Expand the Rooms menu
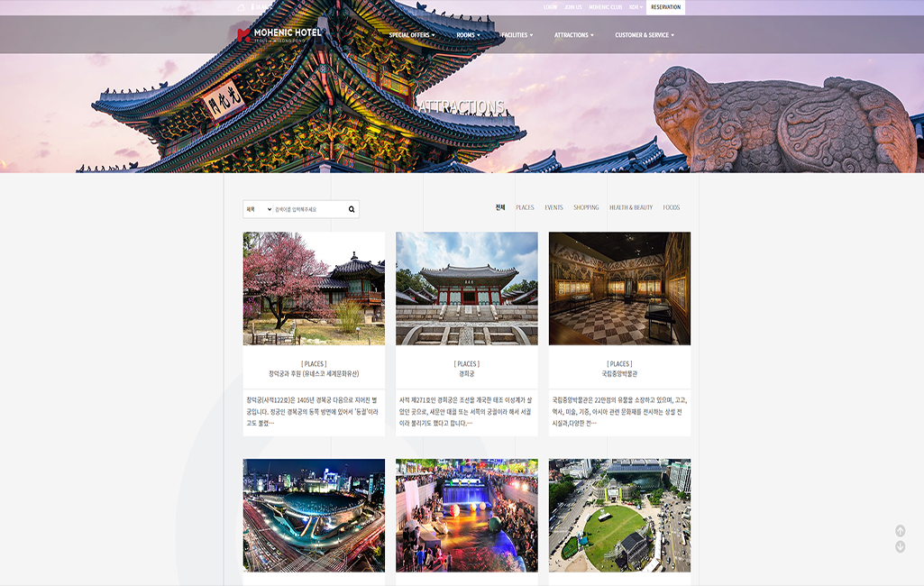 (469, 35)
